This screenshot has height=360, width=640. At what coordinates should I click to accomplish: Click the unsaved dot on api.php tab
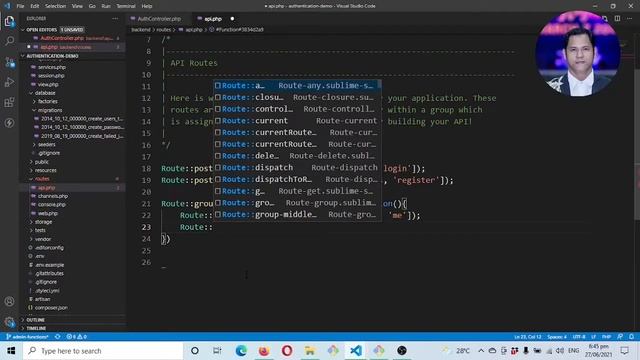coord(232,19)
